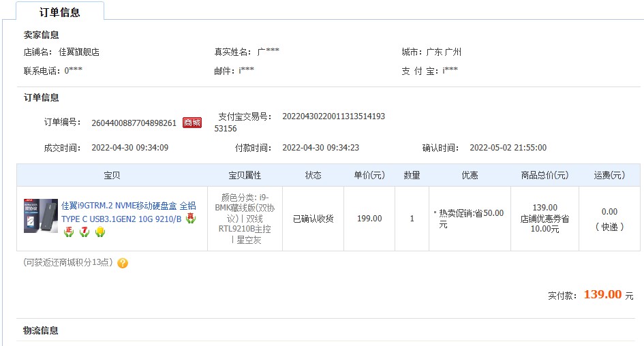Click the 可获返还商城积分13点 text
The width and height of the screenshot is (644, 346).
coord(67,262)
